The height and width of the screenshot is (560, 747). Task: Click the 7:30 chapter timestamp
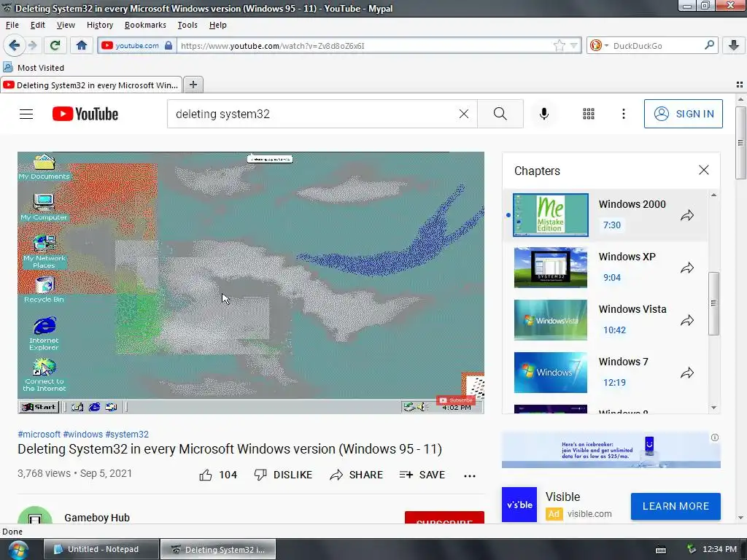point(612,225)
